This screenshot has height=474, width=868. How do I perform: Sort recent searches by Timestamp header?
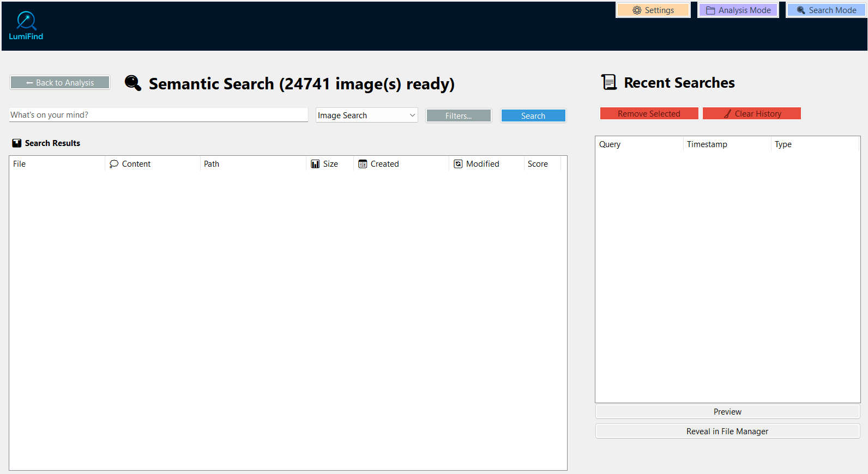(727, 144)
